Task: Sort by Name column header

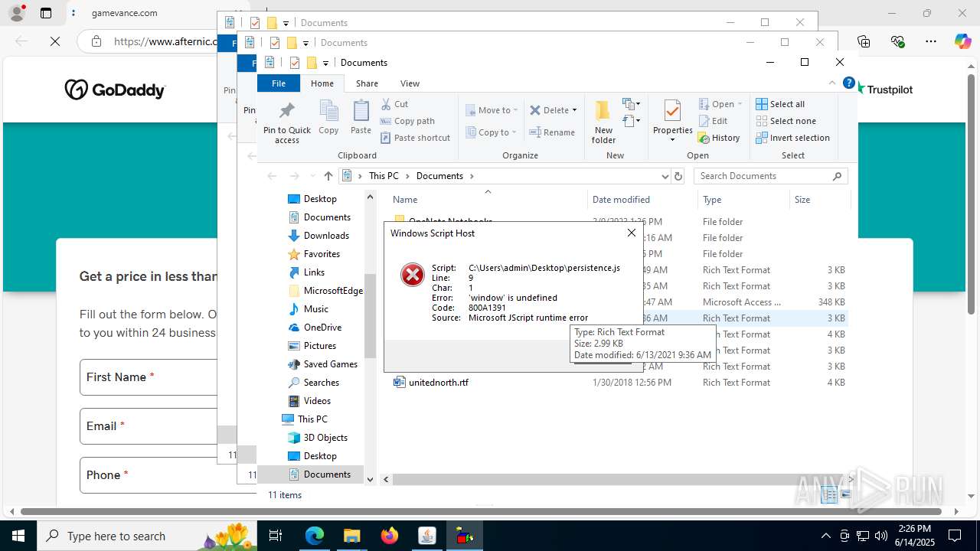Action: click(405, 200)
